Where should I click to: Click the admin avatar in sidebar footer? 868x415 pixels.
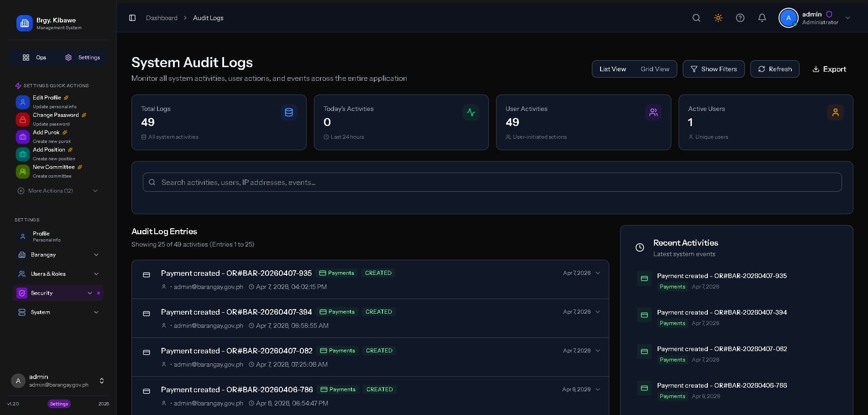pyautogui.click(x=18, y=381)
